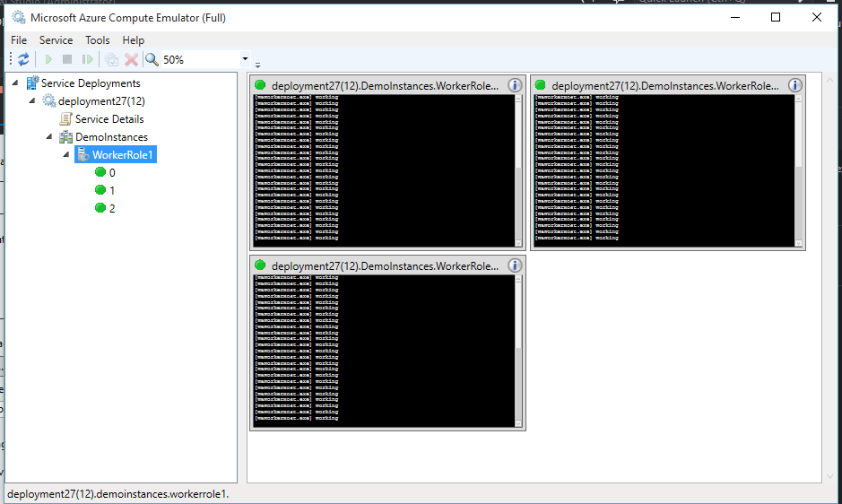
Task: Collapse the WorkerRole1 tree node
Action: point(66,155)
